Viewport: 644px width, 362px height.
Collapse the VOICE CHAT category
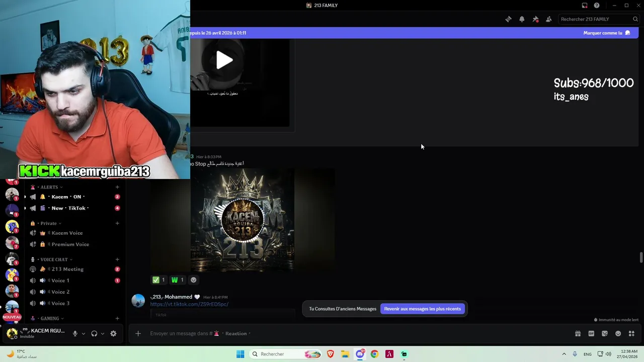point(54,259)
